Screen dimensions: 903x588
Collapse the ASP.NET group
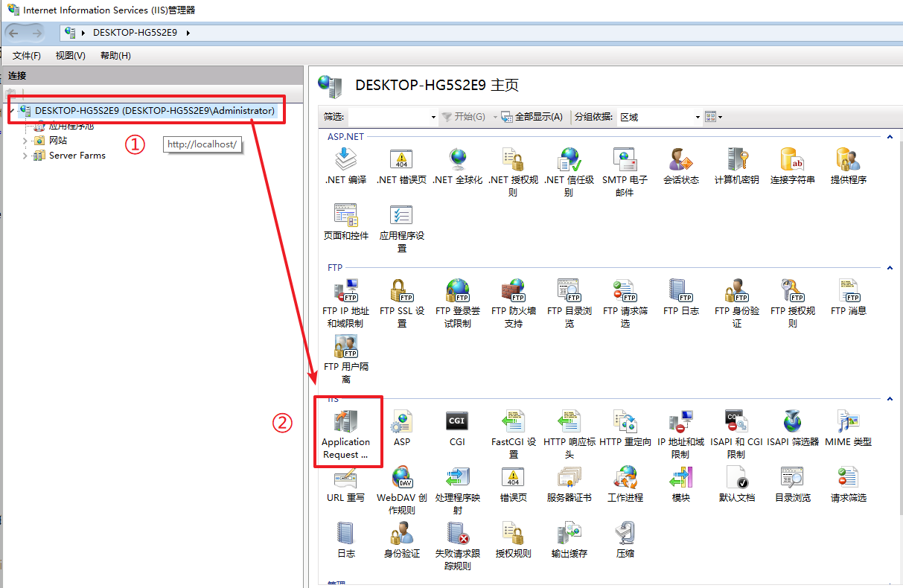click(889, 136)
